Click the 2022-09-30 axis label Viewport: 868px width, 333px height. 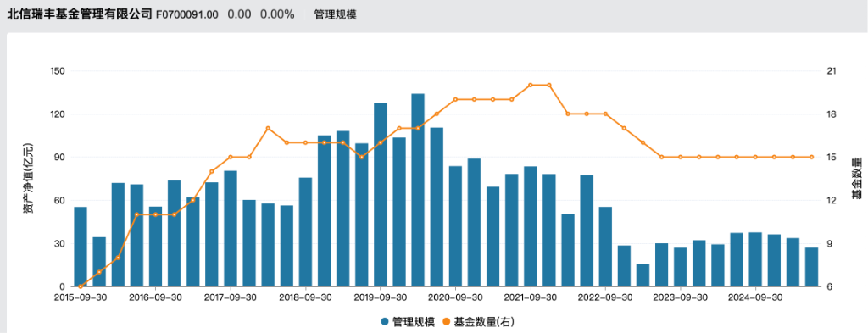point(605,297)
